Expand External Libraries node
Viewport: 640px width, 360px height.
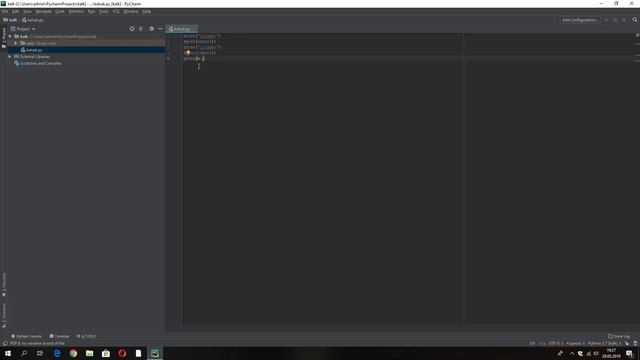click(10, 57)
